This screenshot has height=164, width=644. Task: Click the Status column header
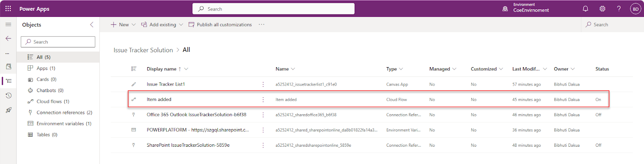[602, 69]
